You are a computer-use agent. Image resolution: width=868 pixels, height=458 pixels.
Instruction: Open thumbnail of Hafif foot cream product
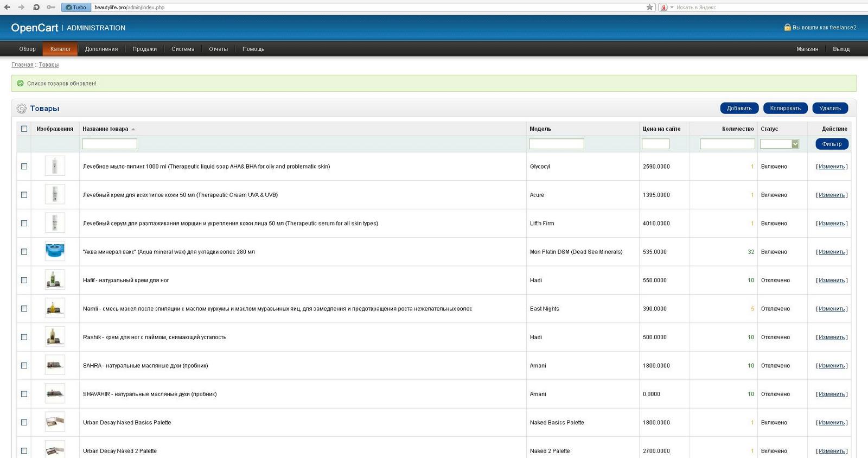coord(55,280)
